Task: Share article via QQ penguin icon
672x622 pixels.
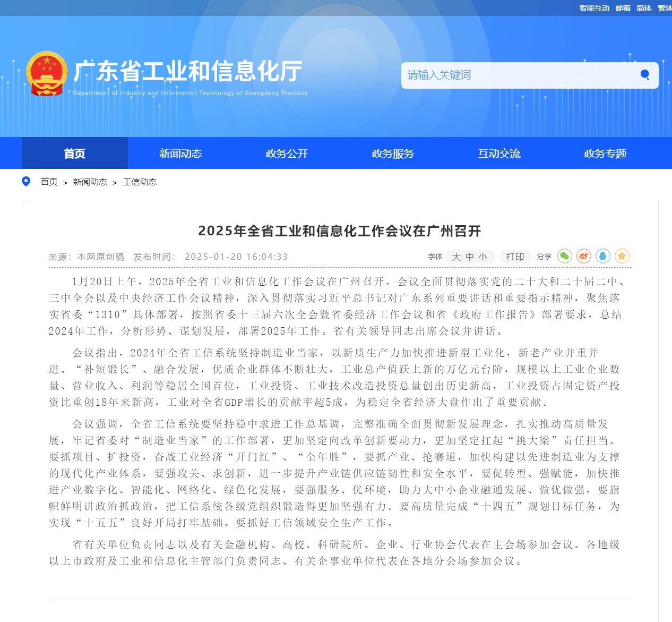Action: 603,257
